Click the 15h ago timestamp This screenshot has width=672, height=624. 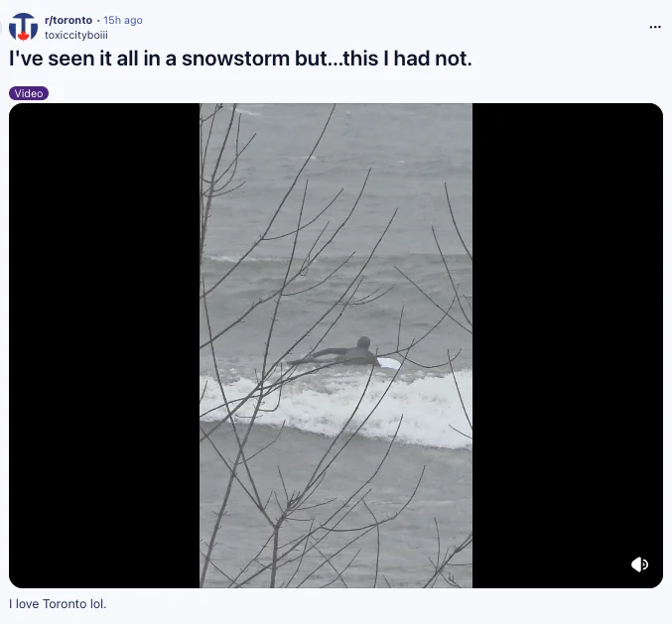(x=122, y=20)
